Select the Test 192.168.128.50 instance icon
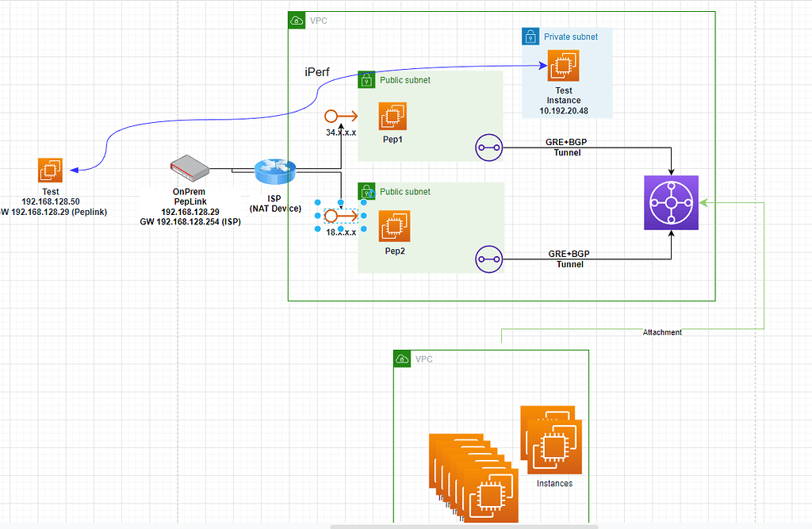Viewport: 812px width, 529px height. (x=50, y=170)
